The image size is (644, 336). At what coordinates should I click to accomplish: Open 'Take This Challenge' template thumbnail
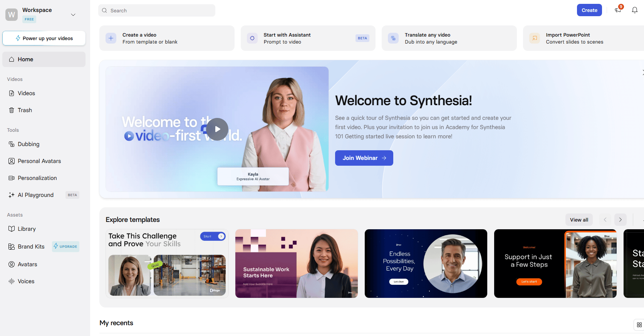tap(167, 264)
